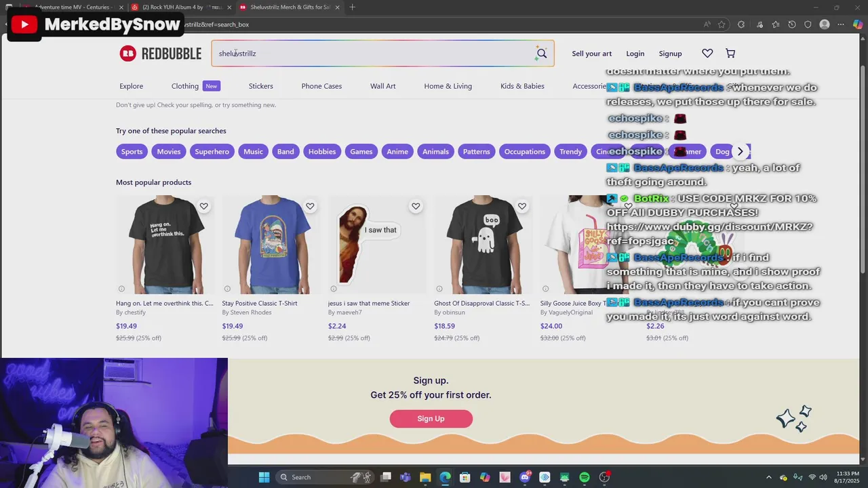The image size is (868, 488).
Task: Open Discord from the taskbar
Action: [525, 477]
